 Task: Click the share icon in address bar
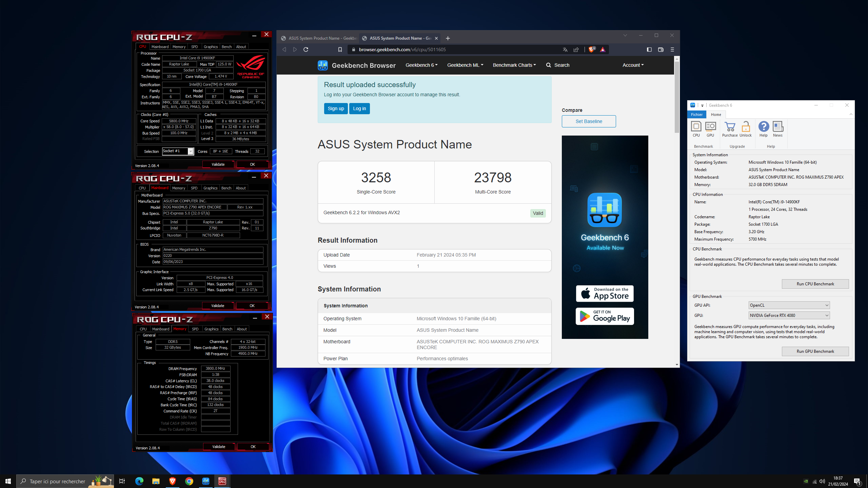pyautogui.click(x=576, y=49)
